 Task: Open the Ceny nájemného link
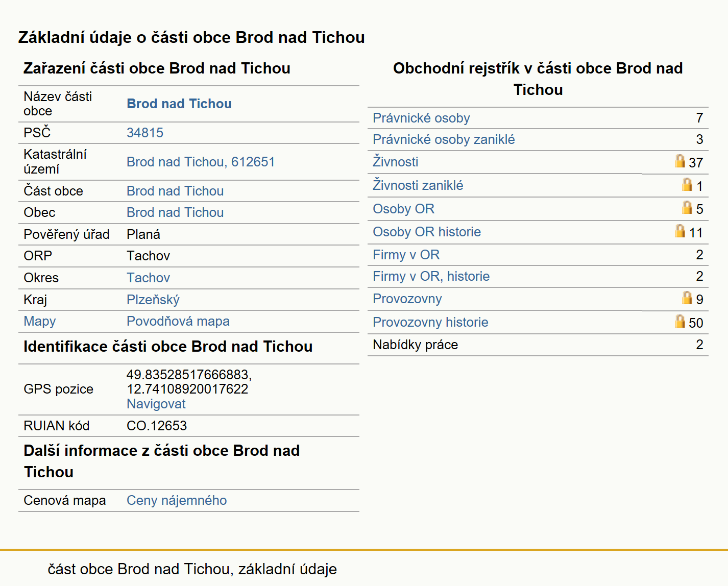point(177,500)
